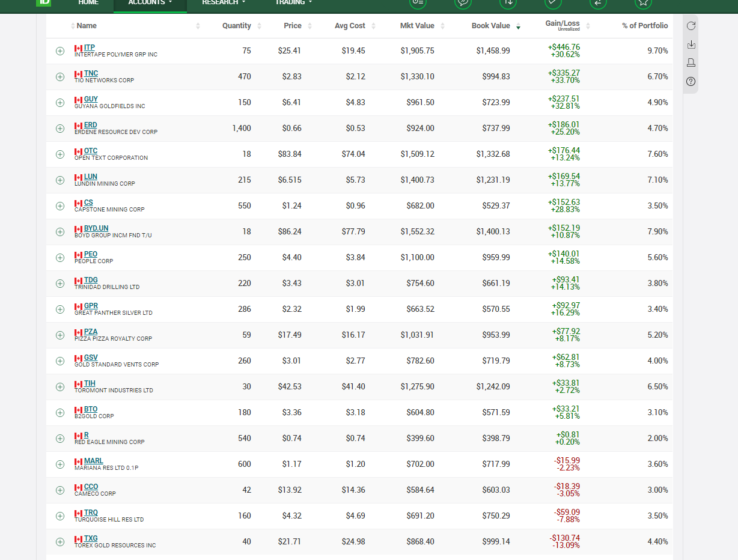Image resolution: width=738 pixels, height=560 pixels.
Task: Expand the TIH Toromont Industries row
Action: coord(60,387)
